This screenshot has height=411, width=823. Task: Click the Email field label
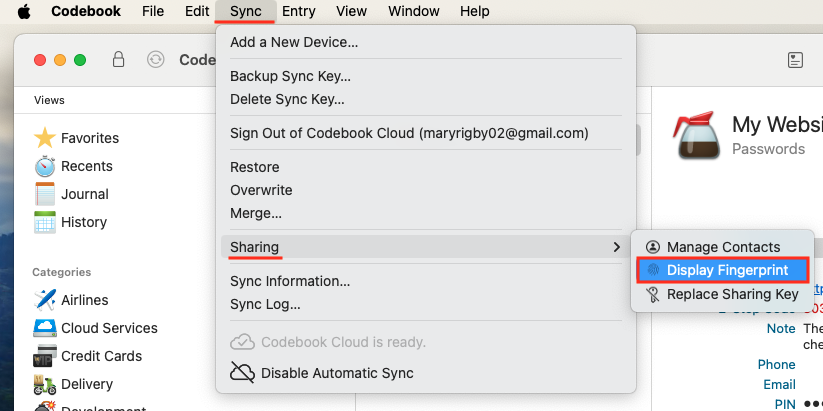click(x=779, y=385)
